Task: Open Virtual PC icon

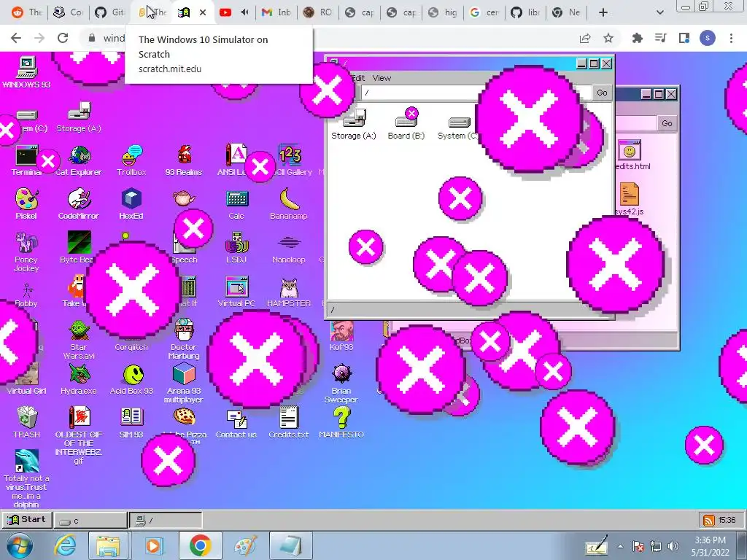Action: click(x=236, y=292)
